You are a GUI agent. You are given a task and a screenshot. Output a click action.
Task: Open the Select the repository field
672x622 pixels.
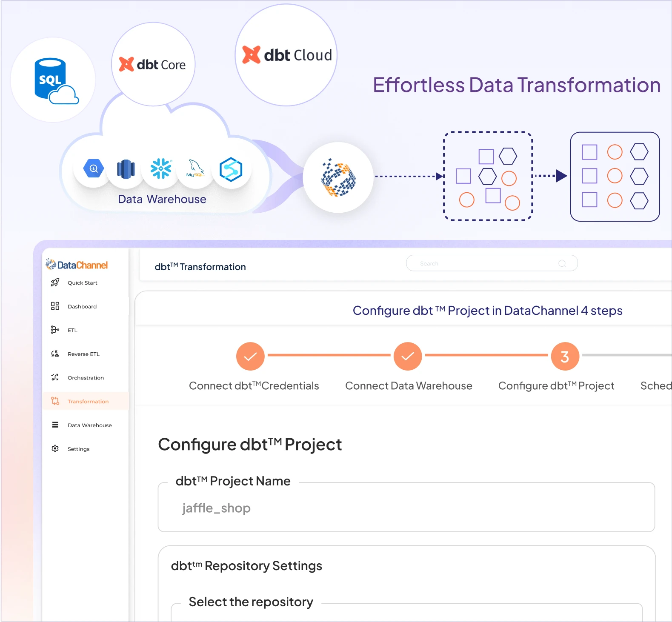coord(406,612)
